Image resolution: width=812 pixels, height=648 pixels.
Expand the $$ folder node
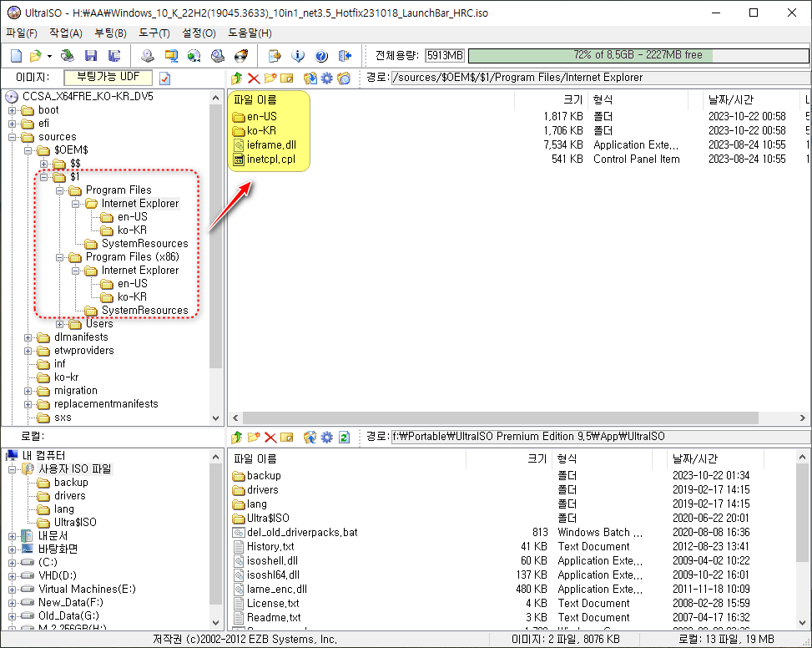pos(44,165)
